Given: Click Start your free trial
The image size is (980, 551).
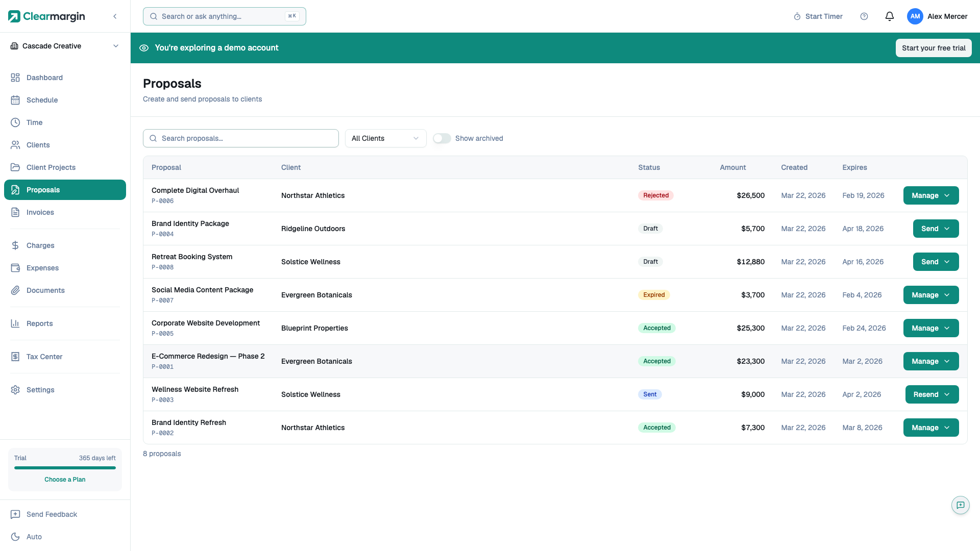Looking at the screenshot, I should pyautogui.click(x=934, y=47).
